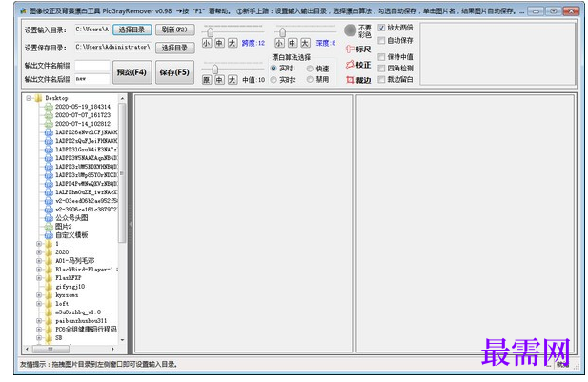Set 宽度 width to 大

233,43
